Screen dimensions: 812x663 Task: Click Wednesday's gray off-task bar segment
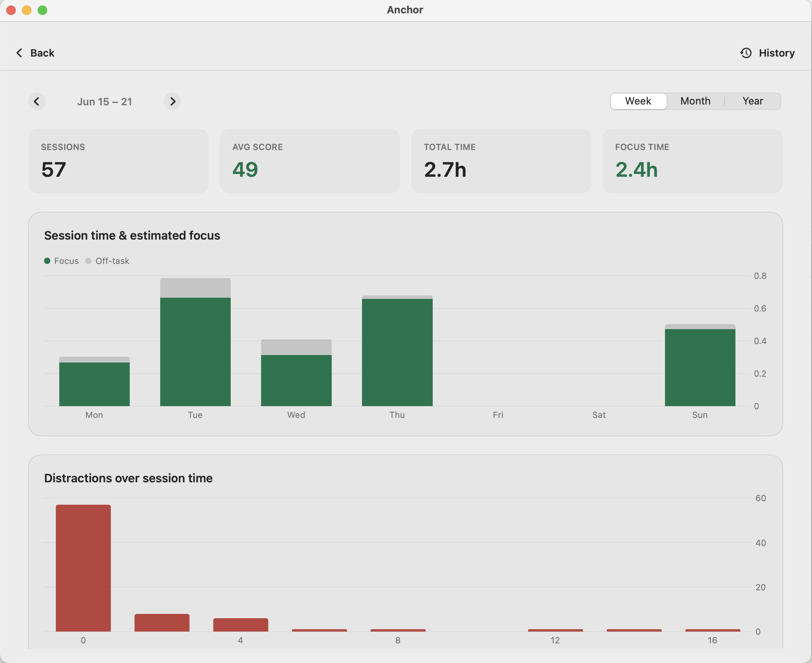pyautogui.click(x=296, y=347)
